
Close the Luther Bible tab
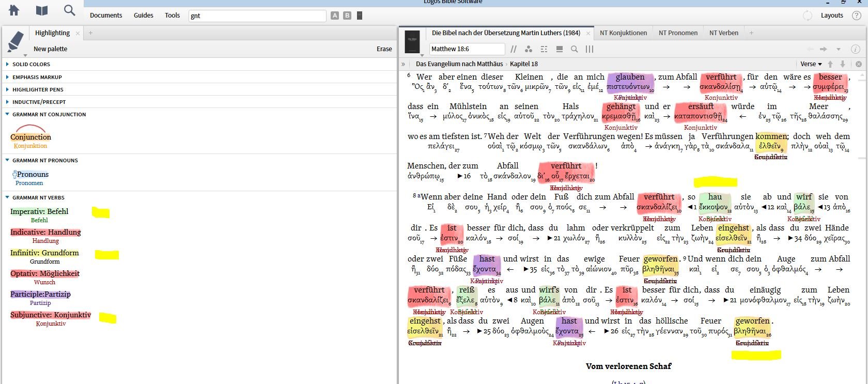coord(588,33)
